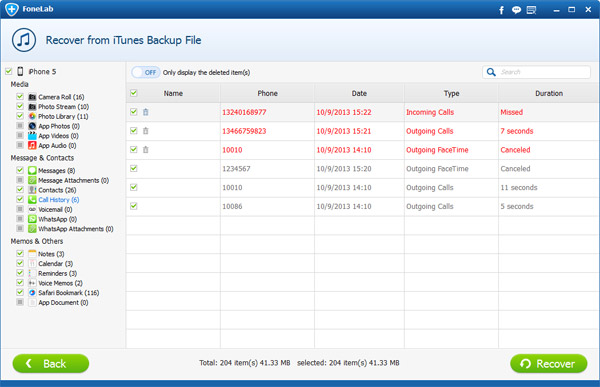The image size is (600, 387).
Task: Sort by the Phone column header
Action: tap(267, 93)
